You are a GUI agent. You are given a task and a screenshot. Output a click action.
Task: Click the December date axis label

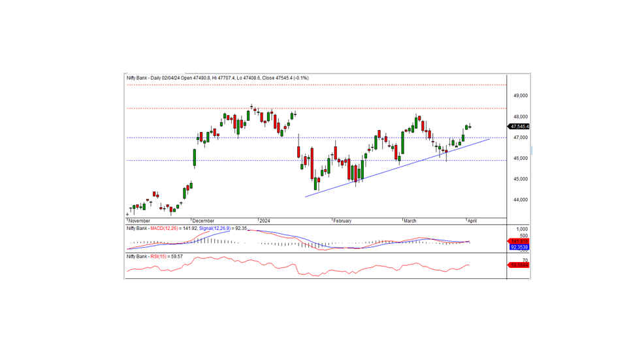tap(203, 221)
